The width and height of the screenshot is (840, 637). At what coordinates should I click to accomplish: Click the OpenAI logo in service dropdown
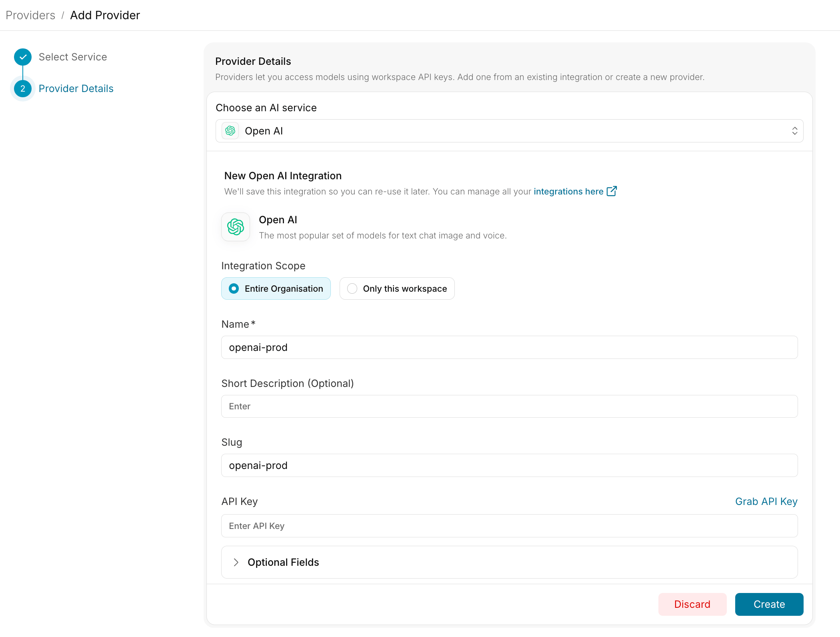tap(230, 131)
